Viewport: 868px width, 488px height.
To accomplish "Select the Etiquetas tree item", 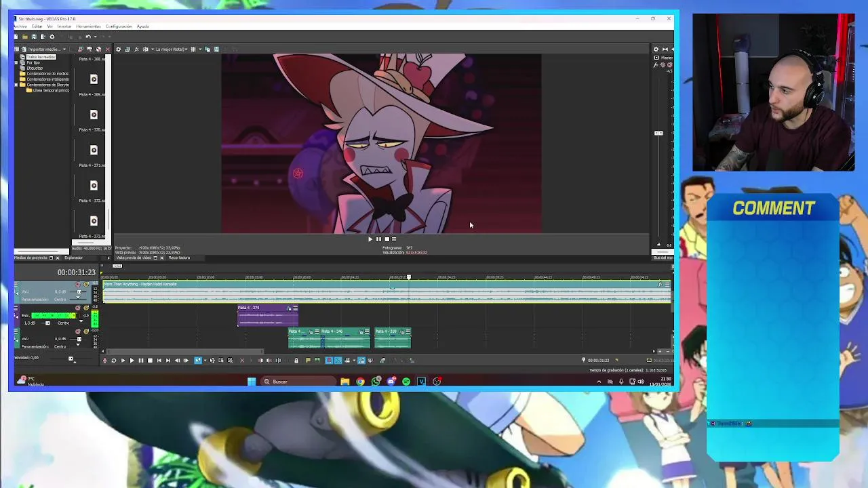I will pyautogui.click(x=35, y=68).
